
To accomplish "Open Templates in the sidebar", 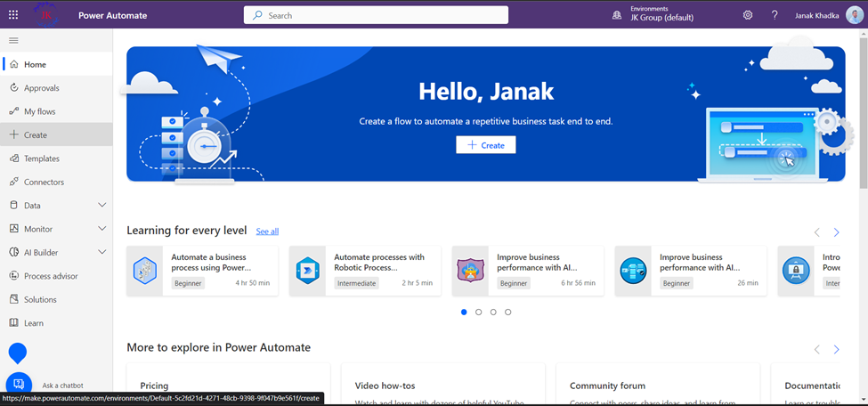I will pyautogui.click(x=56, y=158).
